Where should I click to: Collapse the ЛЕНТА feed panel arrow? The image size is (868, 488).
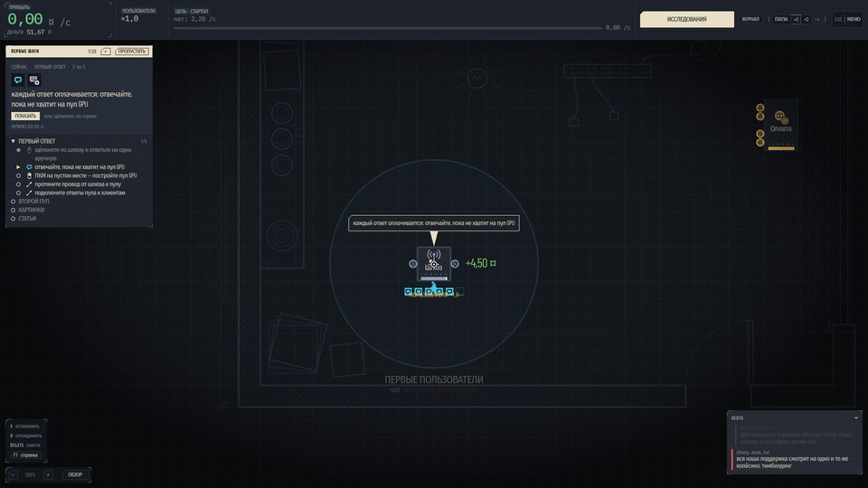pos(856,418)
